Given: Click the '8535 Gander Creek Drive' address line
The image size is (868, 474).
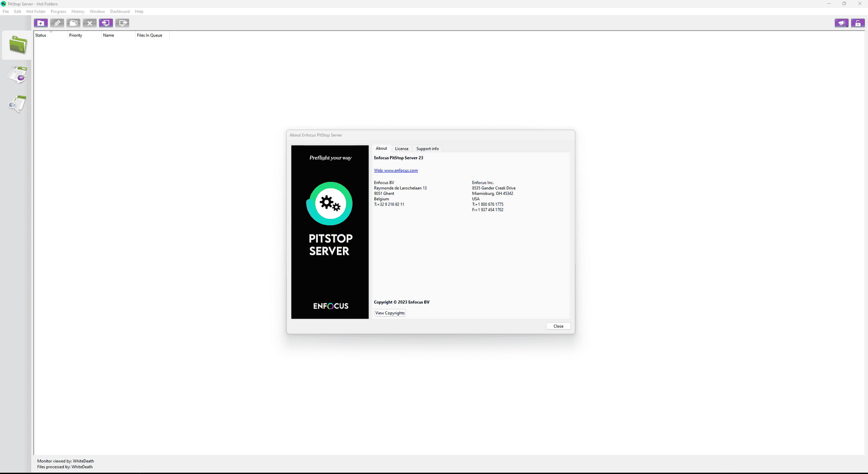Looking at the screenshot, I should pyautogui.click(x=494, y=188).
